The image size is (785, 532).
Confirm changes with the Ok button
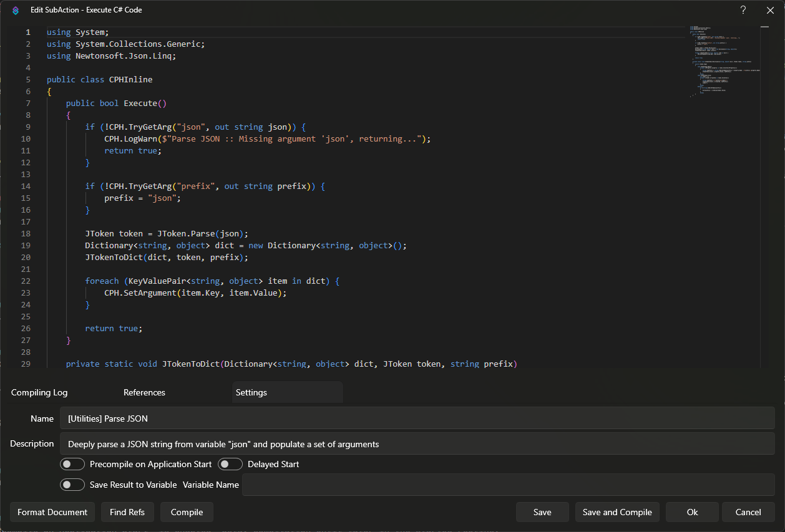692,512
